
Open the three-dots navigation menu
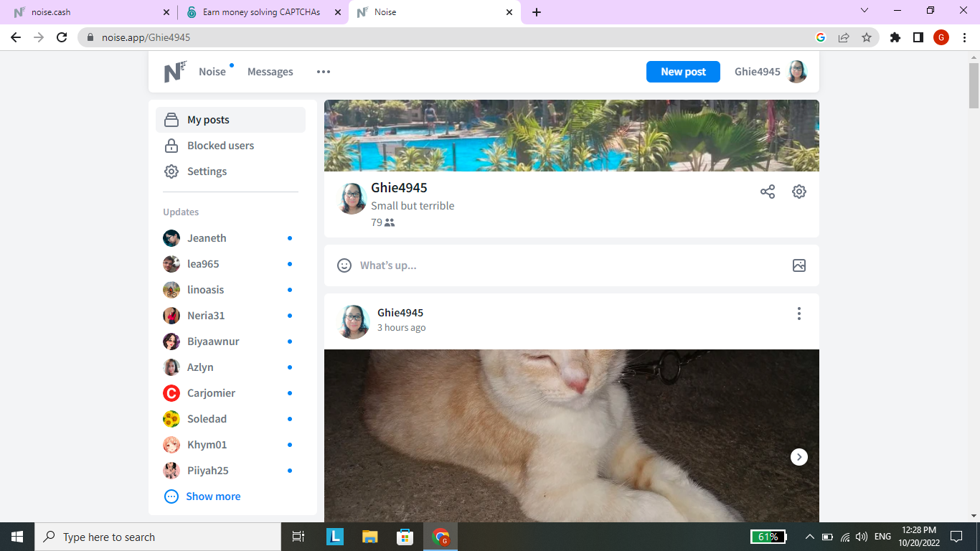[324, 72]
